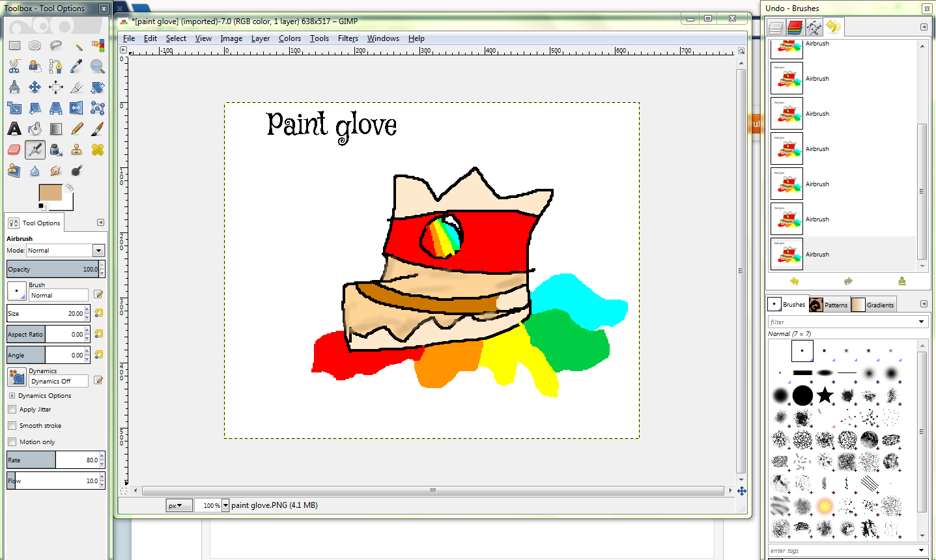Choose the Scale tool
This screenshot has height=560, width=936.
coord(14,108)
